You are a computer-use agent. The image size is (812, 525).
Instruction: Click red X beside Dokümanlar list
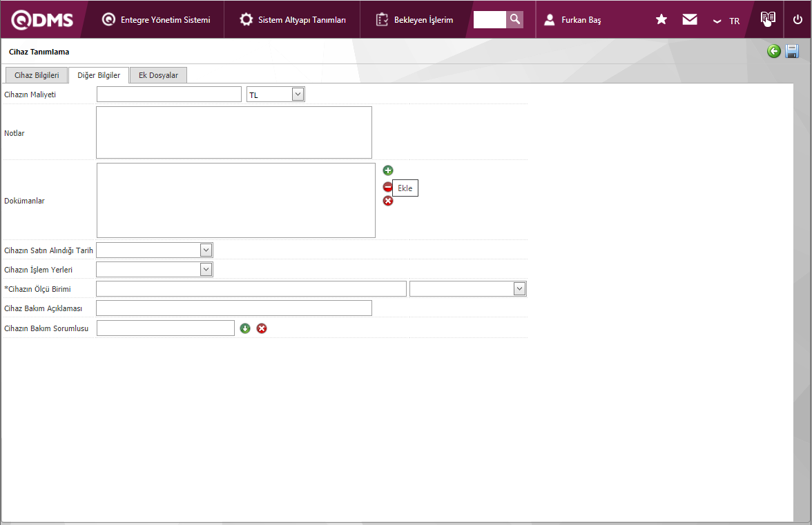(388, 201)
